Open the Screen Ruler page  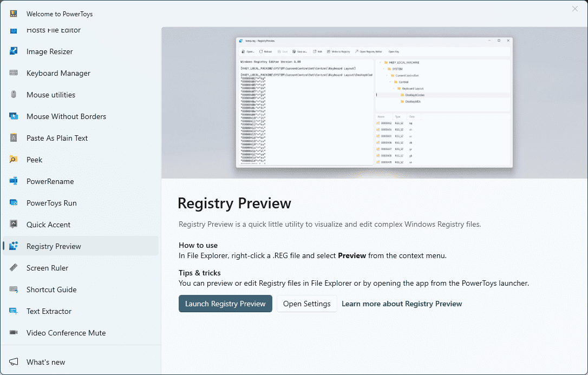(x=80, y=268)
